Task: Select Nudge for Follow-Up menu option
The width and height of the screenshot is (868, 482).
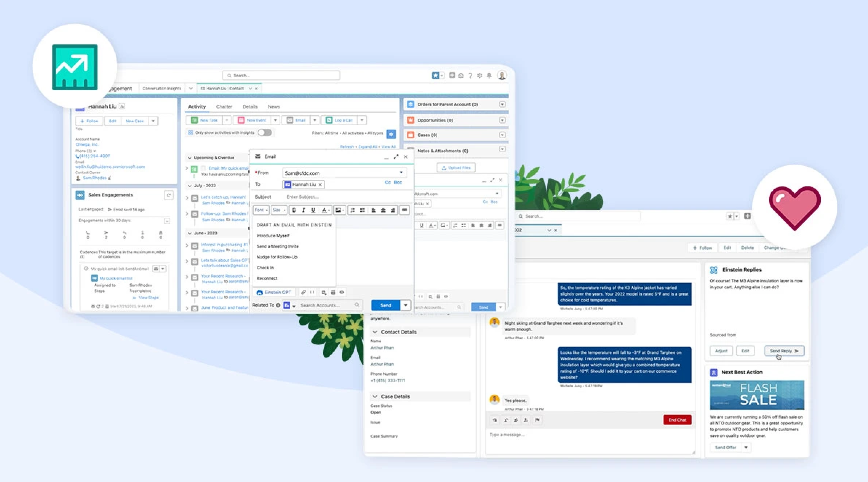Action: pyautogui.click(x=277, y=257)
